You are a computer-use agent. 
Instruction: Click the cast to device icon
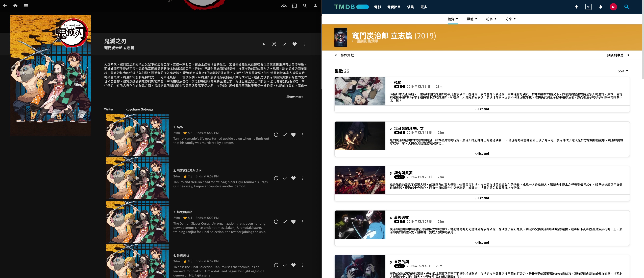point(294,6)
